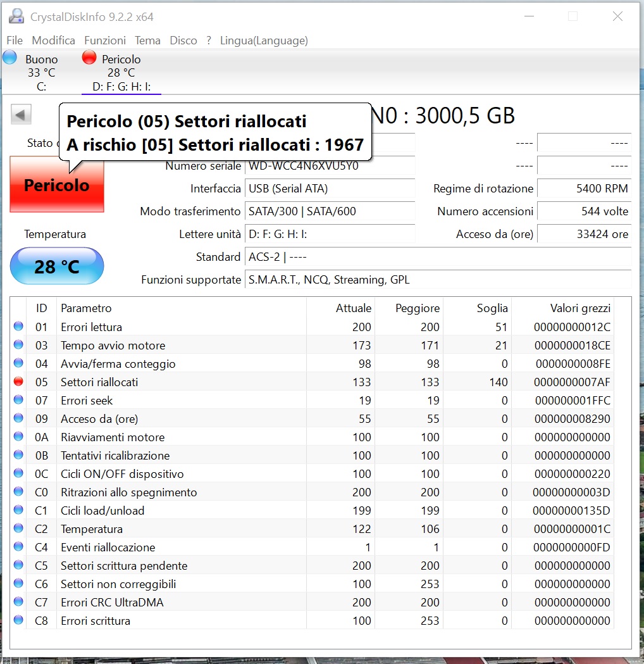Open the Disco menu
644x664 pixels.
coord(183,41)
